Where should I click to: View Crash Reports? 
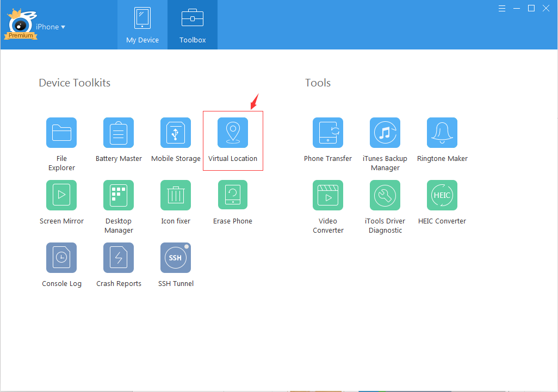pyautogui.click(x=119, y=258)
